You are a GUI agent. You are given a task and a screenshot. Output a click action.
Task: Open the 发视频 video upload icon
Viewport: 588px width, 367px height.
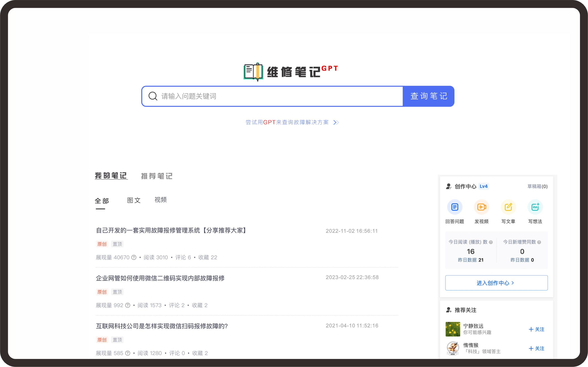(481, 207)
